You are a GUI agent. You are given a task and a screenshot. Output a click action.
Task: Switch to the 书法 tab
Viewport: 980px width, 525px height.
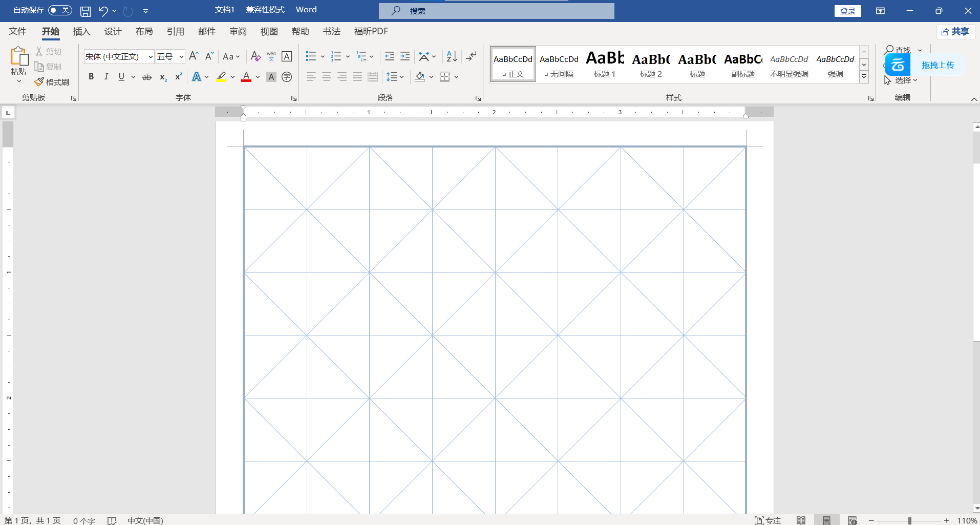(331, 32)
